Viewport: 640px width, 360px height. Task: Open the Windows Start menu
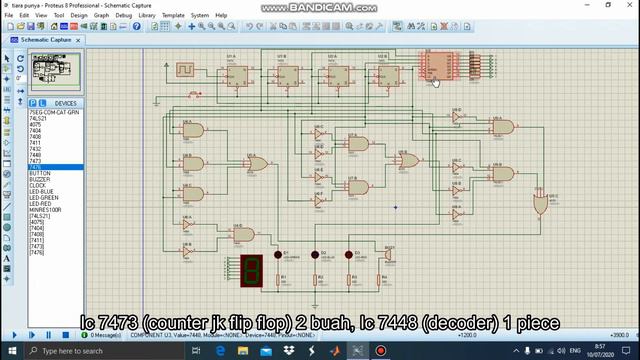12,351
